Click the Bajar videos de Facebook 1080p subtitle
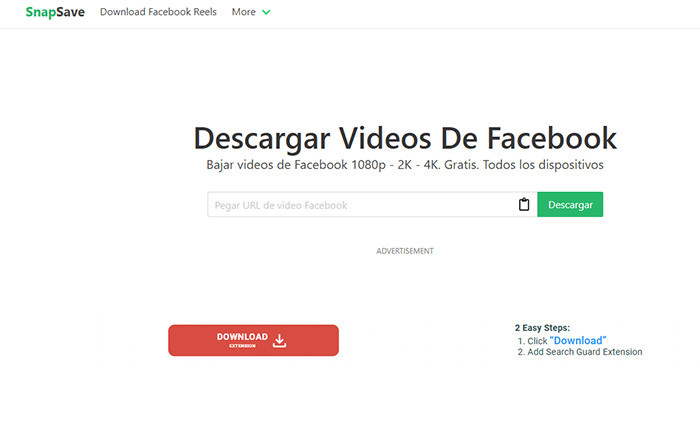The height and width of the screenshot is (429, 700). [x=405, y=165]
